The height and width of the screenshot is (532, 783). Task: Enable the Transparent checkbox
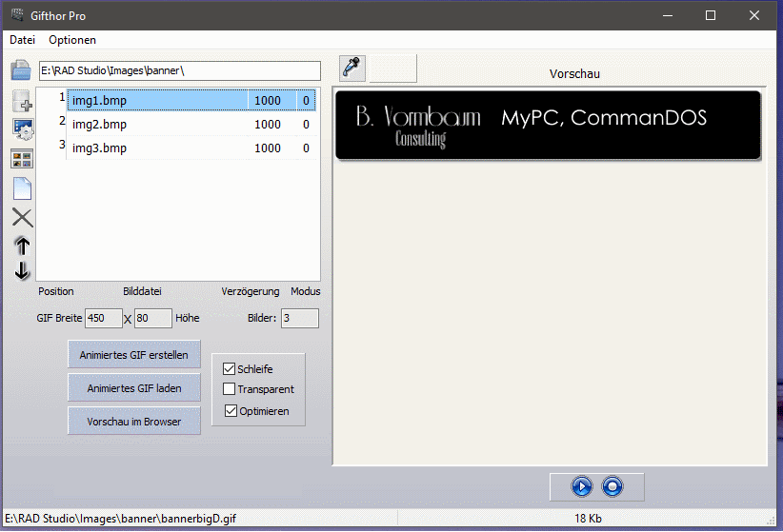230,388
